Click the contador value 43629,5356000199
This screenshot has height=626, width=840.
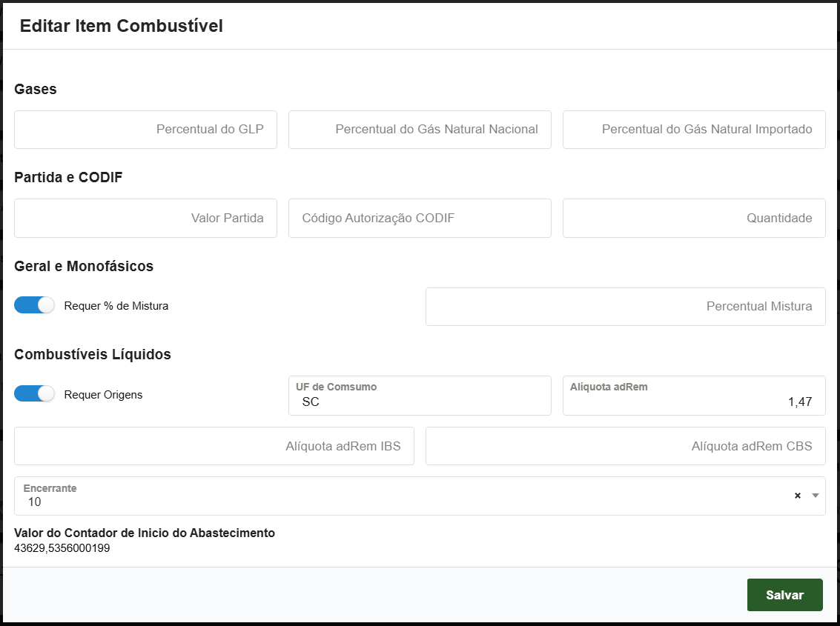coord(62,549)
